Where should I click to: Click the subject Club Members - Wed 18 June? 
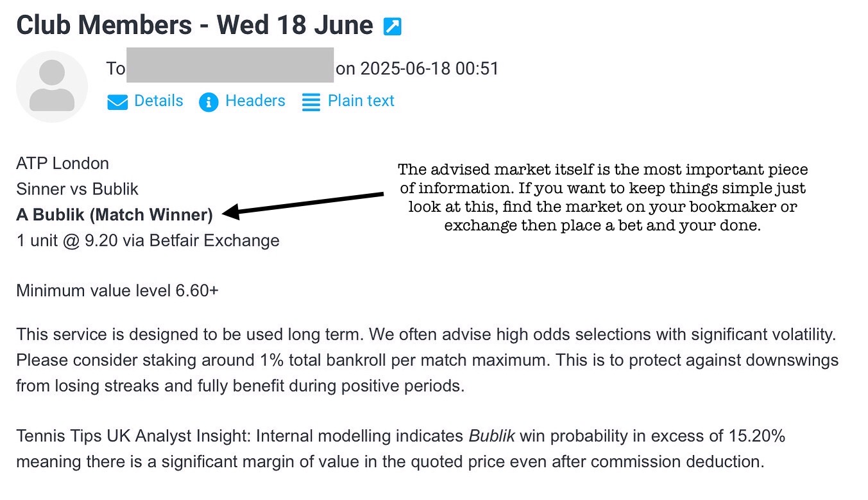click(194, 25)
